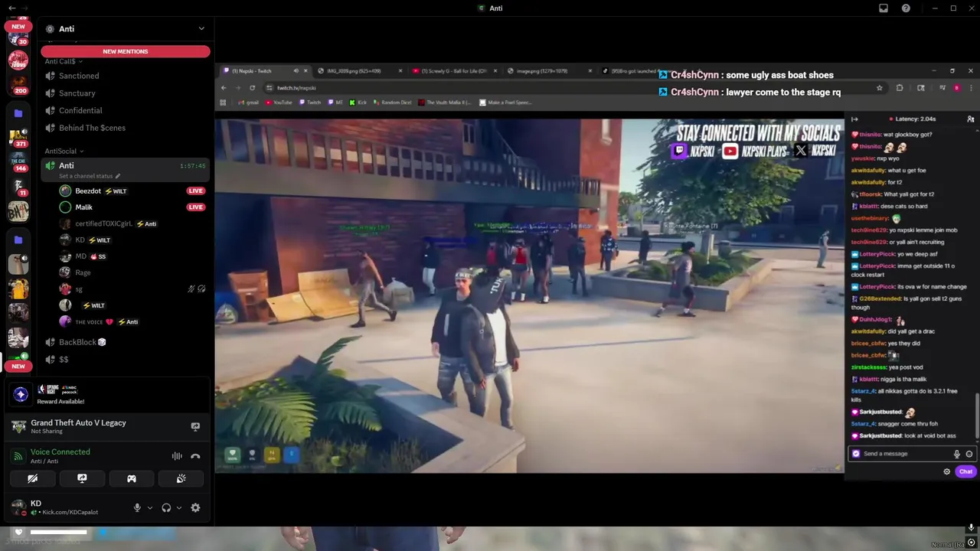Expand the Anti server header dropdown
980x551 pixels.
point(201,28)
